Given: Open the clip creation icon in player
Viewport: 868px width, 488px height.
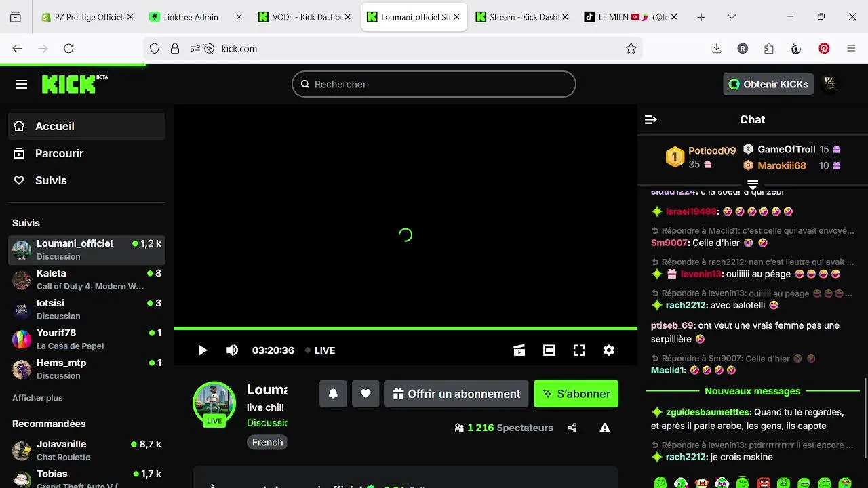Looking at the screenshot, I should [519, 350].
